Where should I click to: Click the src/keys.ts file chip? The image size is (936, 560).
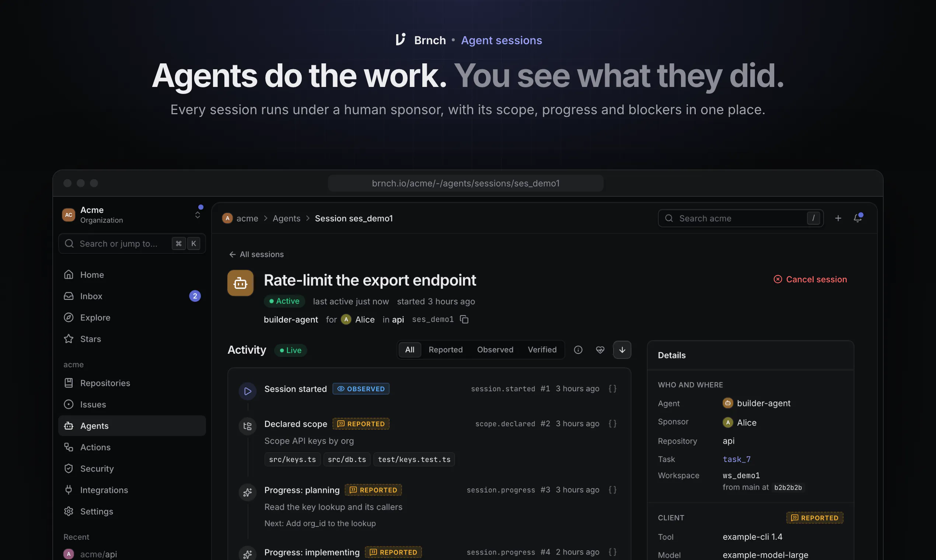pos(293,460)
